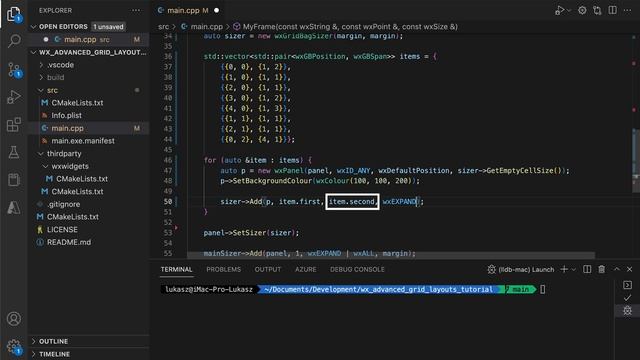
Task: Split the terminal panel
Action: point(587,269)
